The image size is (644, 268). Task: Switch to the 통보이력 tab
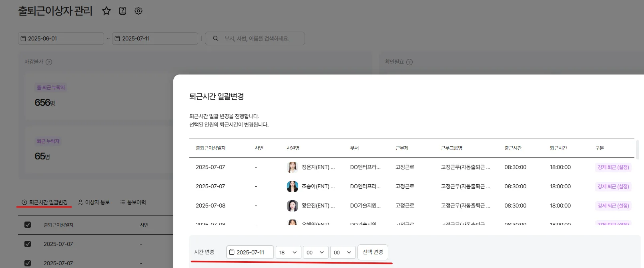point(133,202)
